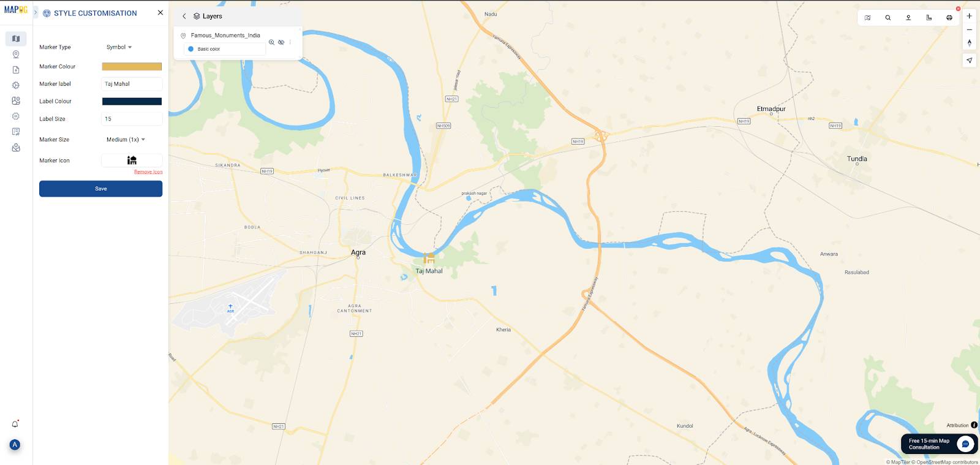The height and width of the screenshot is (465, 980).
Task: Open notifications bell in sidebar
Action: [x=15, y=424]
